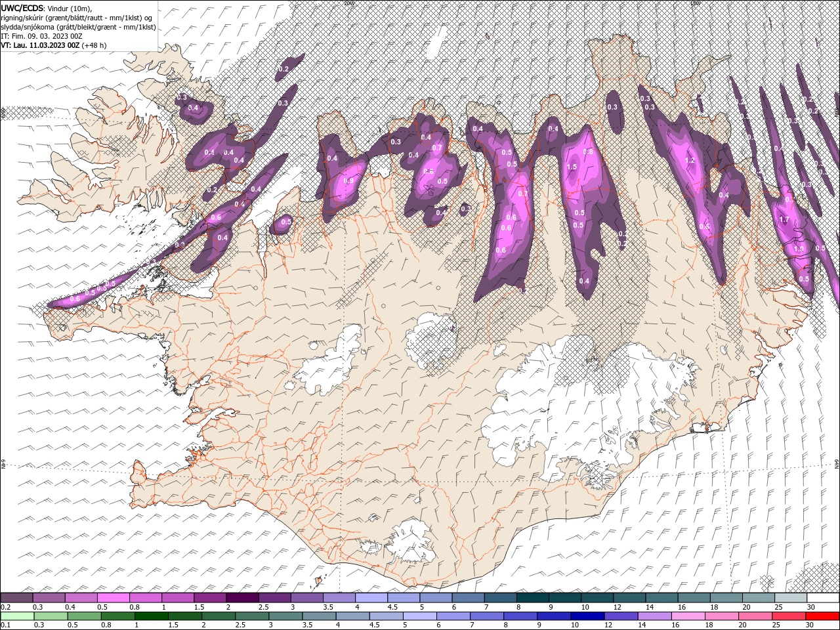This screenshot has height=630, width=840.
Task: Pick the light pink 16 swatch, bottom legend
Action: (688, 616)
